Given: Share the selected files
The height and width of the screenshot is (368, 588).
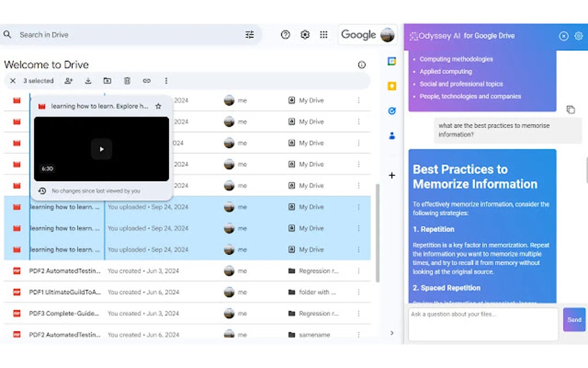Looking at the screenshot, I should click(69, 81).
